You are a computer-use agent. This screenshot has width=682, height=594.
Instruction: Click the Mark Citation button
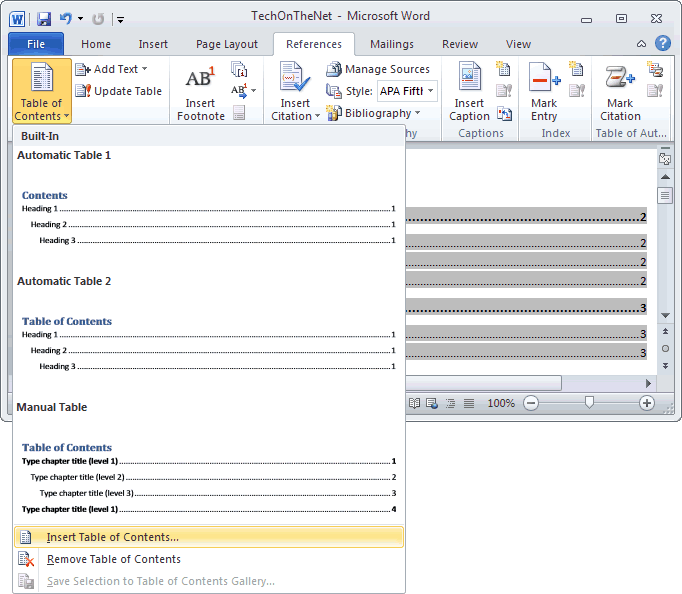[x=620, y=91]
